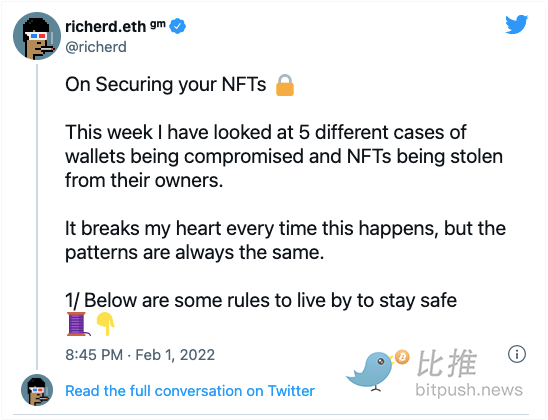Click the purple thread spool emoji
This screenshot has height=420, width=548.
pyautogui.click(x=78, y=324)
